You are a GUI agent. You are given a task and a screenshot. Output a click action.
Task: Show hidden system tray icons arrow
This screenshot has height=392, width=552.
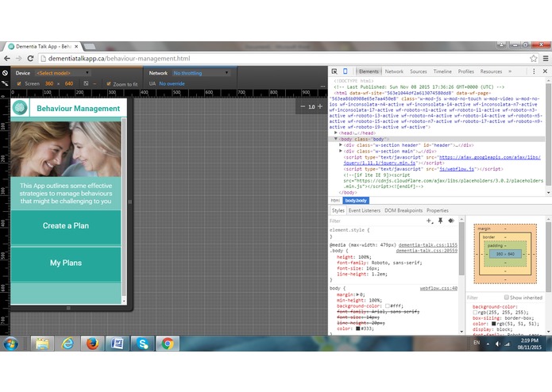488,344
